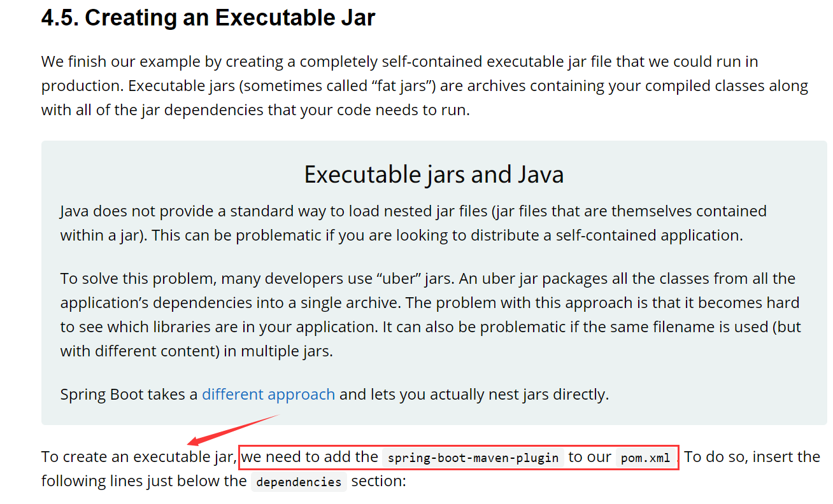The height and width of the screenshot is (504, 833).
Task: Click "To create an executable jar" text
Action: [x=138, y=457]
